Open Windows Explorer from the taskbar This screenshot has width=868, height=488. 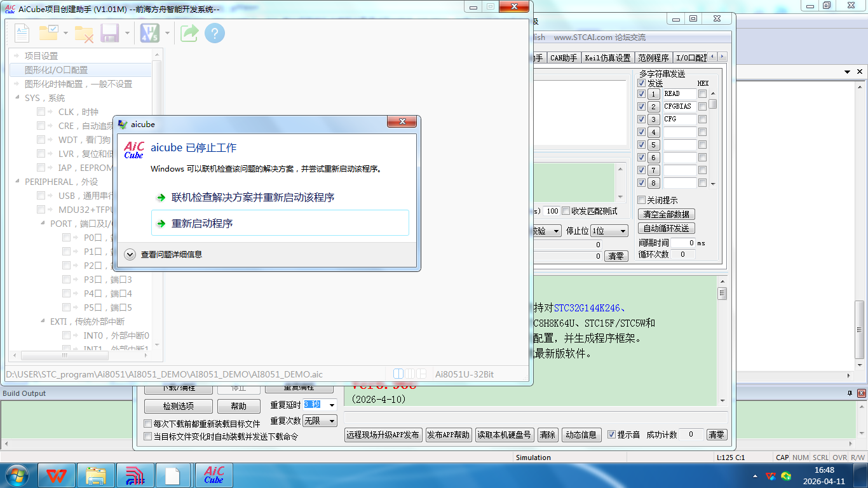point(96,475)
